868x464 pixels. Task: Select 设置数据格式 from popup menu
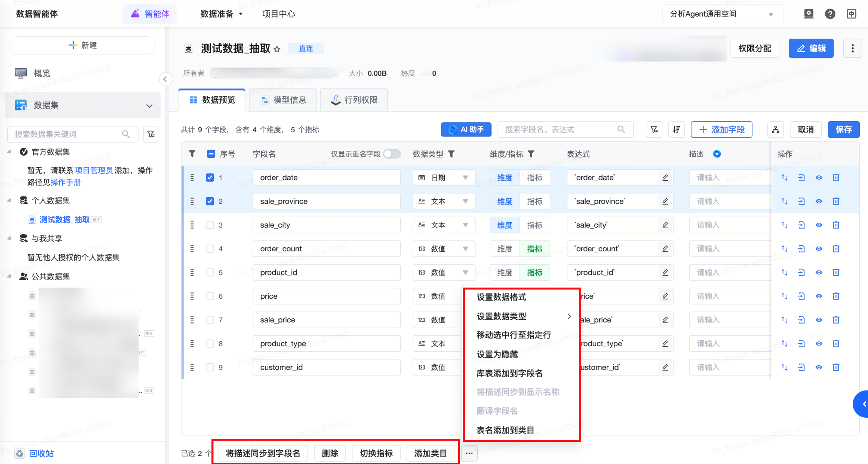[x=501, y=297]
